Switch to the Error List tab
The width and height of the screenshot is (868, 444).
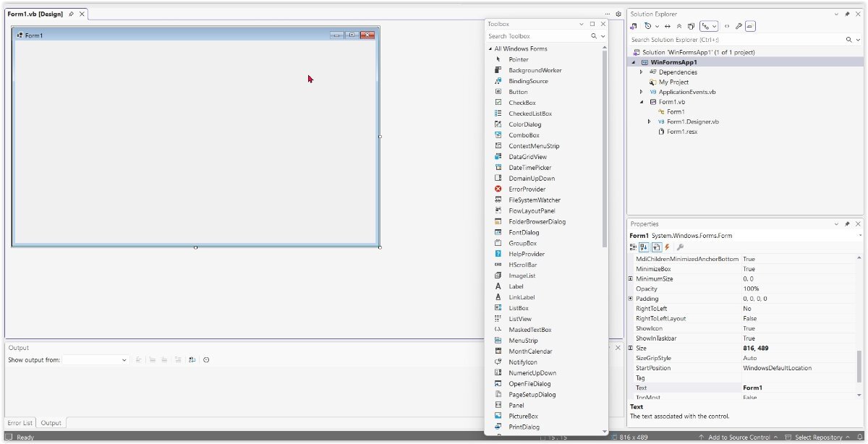[20, 423]
